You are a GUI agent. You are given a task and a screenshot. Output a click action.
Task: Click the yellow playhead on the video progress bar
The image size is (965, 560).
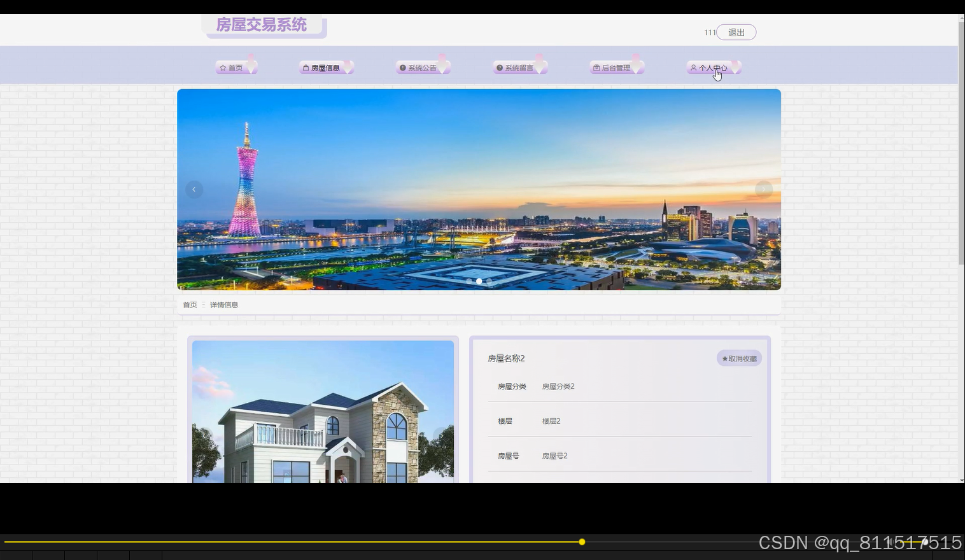point(582,542)
